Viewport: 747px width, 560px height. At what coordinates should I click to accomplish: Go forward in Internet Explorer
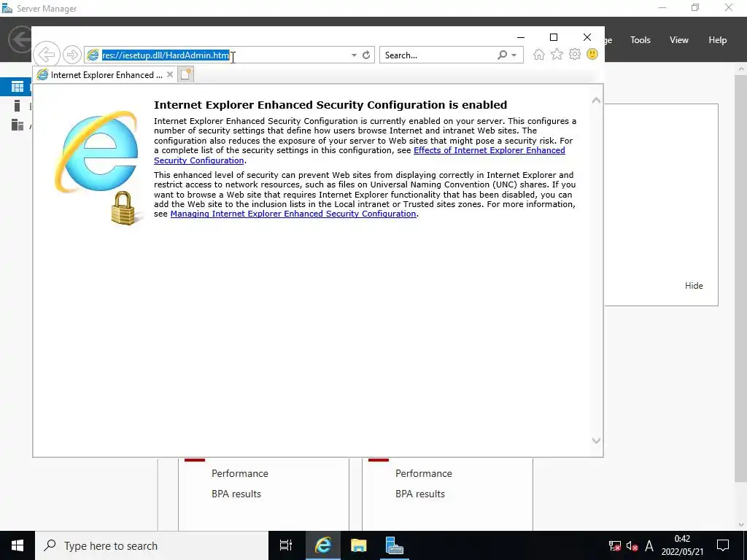pos(72,55)
